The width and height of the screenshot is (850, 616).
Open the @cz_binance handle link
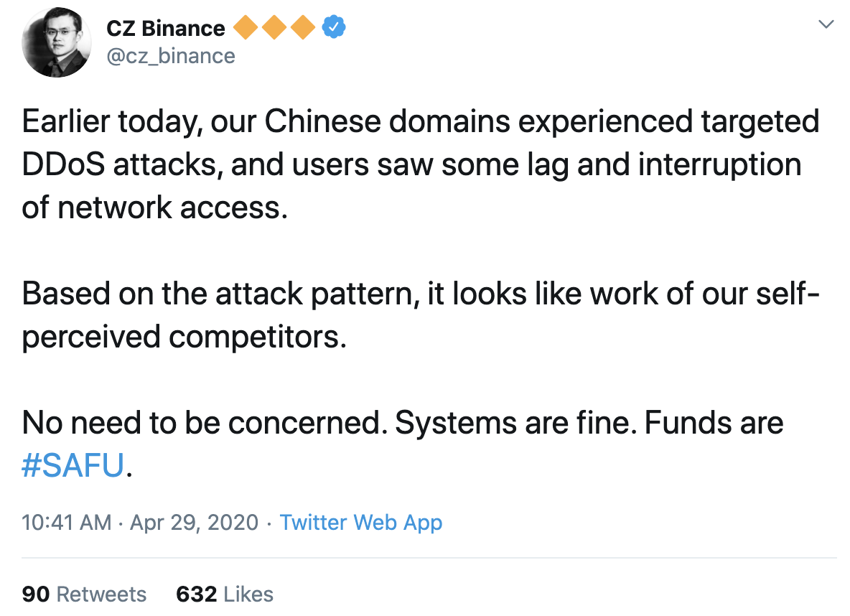pyautogui.click(x=171, y=56)
